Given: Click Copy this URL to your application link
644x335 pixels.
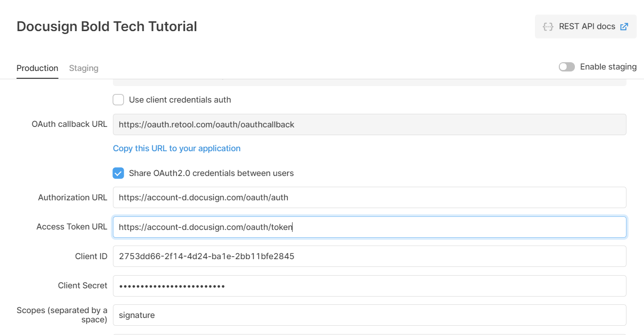Looking at the screenshot, I should click(177, 148).
